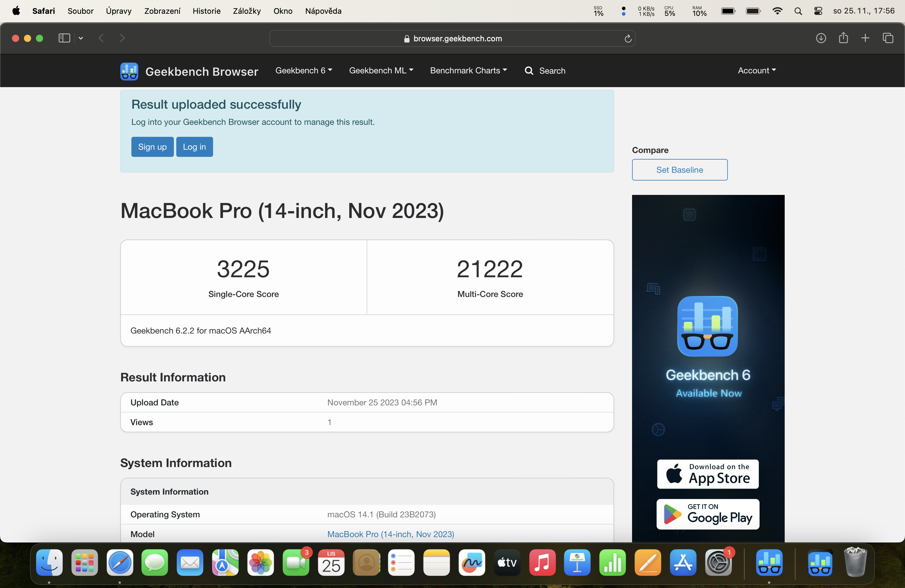
Task: Click Download on the App Store badge
Action: click(x=707, y=474)
